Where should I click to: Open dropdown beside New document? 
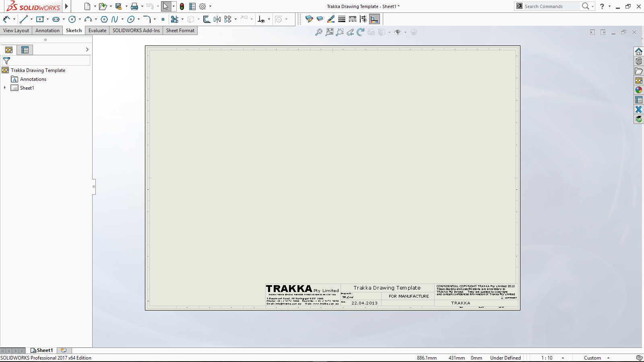(x=95, y=6)
